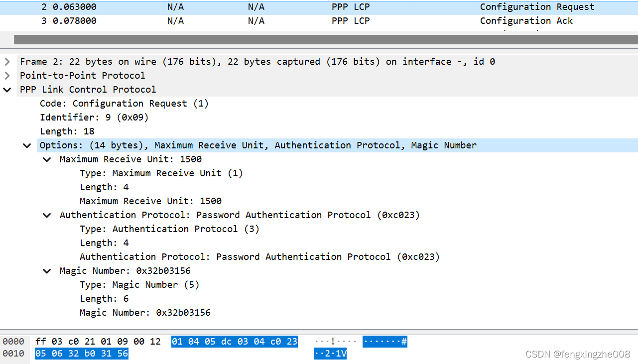Select Magic Number: 0x32b03156 value line

point(145,313)
